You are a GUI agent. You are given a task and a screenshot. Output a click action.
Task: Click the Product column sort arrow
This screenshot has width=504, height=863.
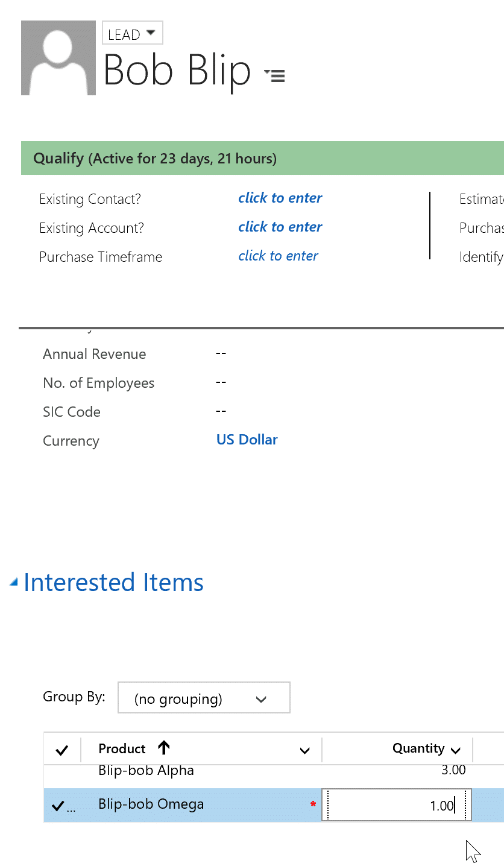click(x=164, y=748)
